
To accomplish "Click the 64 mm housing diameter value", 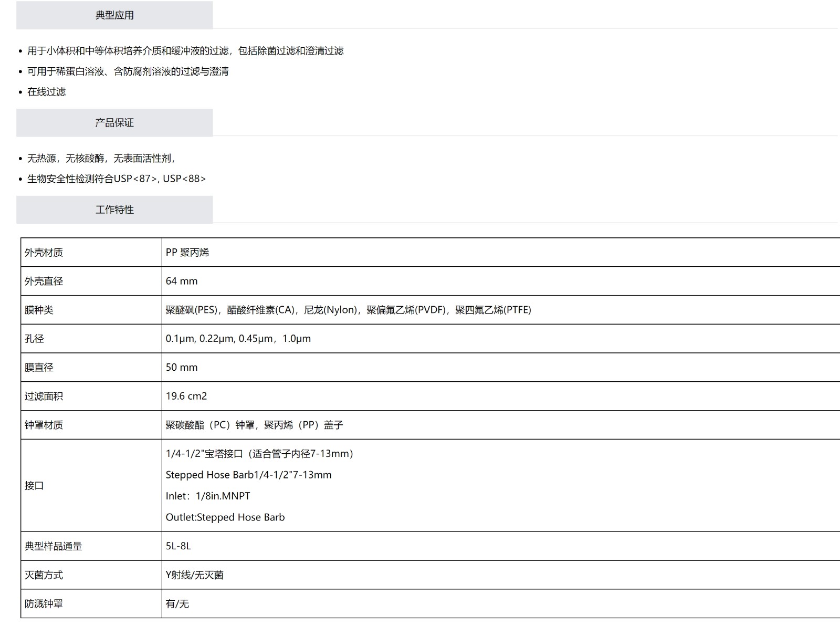I will point(182,281).
